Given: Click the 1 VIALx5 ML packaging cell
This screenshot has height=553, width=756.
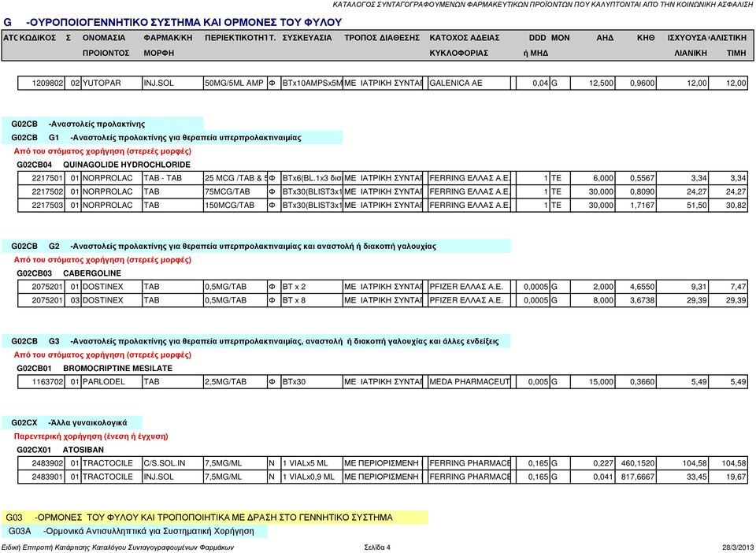Looking at the screenshot, I should point(312,463).
